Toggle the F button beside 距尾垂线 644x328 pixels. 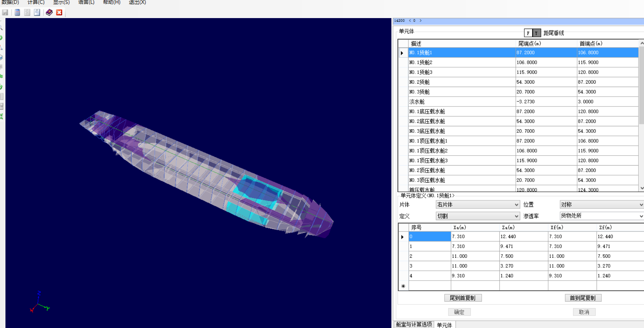pyautogui.click(x=528, y=33)
